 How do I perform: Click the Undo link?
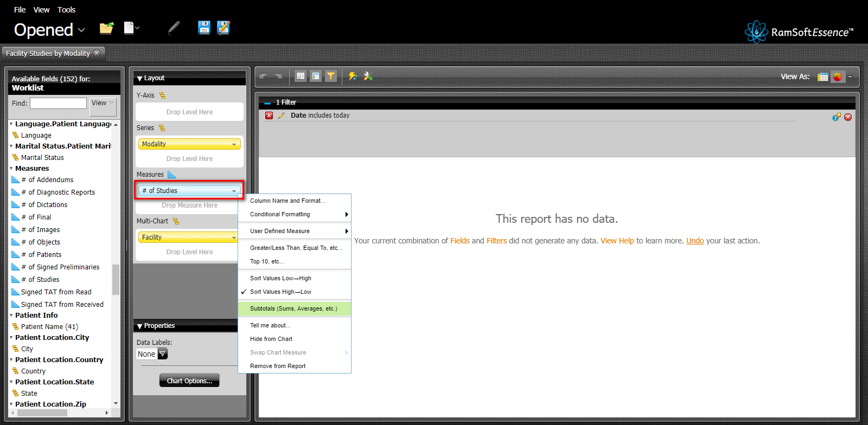click(x=695, y=241)
